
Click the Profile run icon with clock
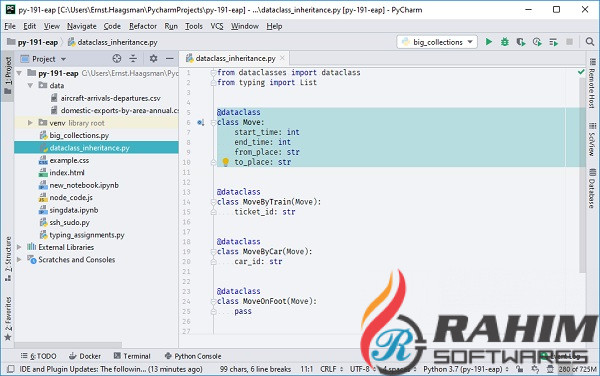pos(537,42)
